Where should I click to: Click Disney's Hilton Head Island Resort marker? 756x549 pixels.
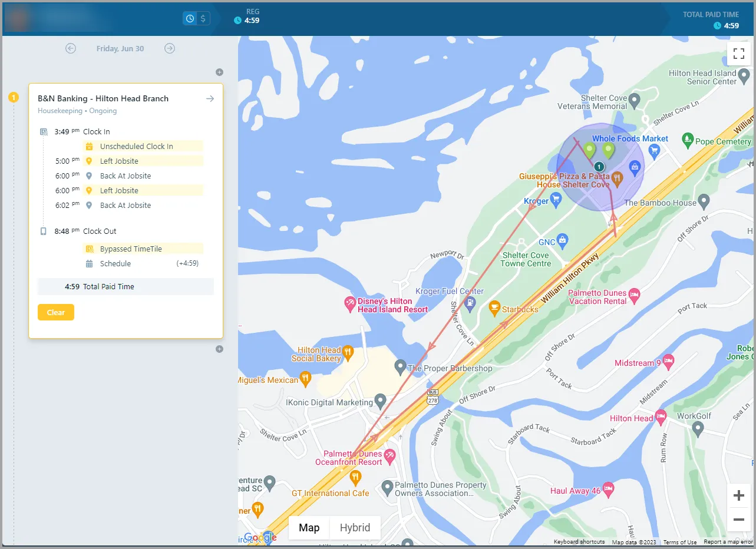(x=350, y=304)
